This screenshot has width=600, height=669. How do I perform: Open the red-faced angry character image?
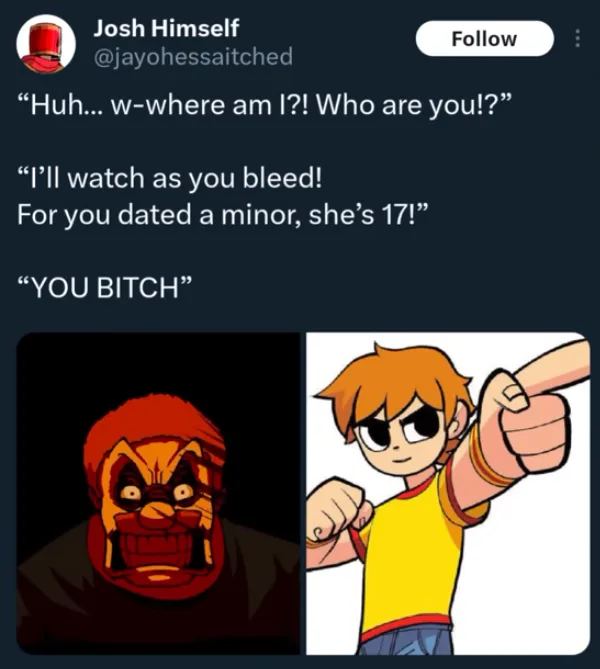[x=158, y=493]
